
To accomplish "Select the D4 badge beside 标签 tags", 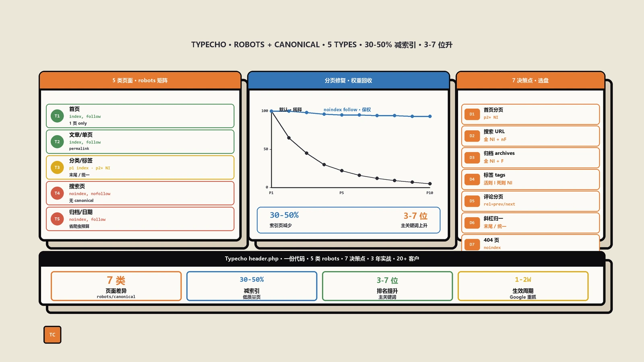I will tap(472, 179).
